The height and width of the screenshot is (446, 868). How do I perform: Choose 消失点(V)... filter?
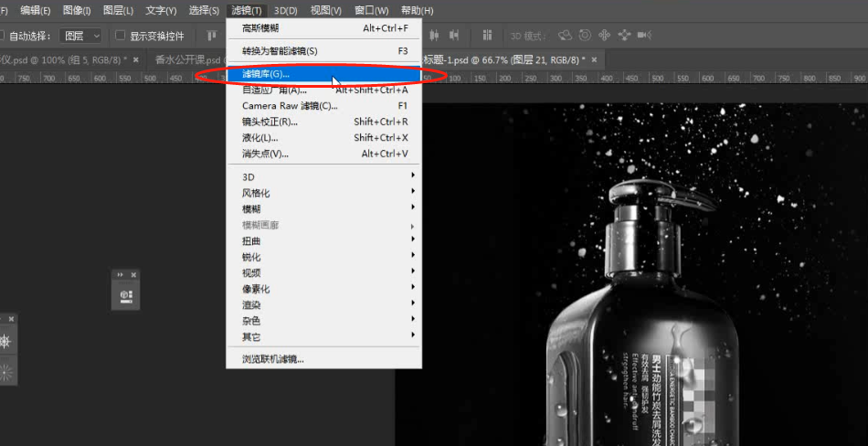[x=323, y=154]
